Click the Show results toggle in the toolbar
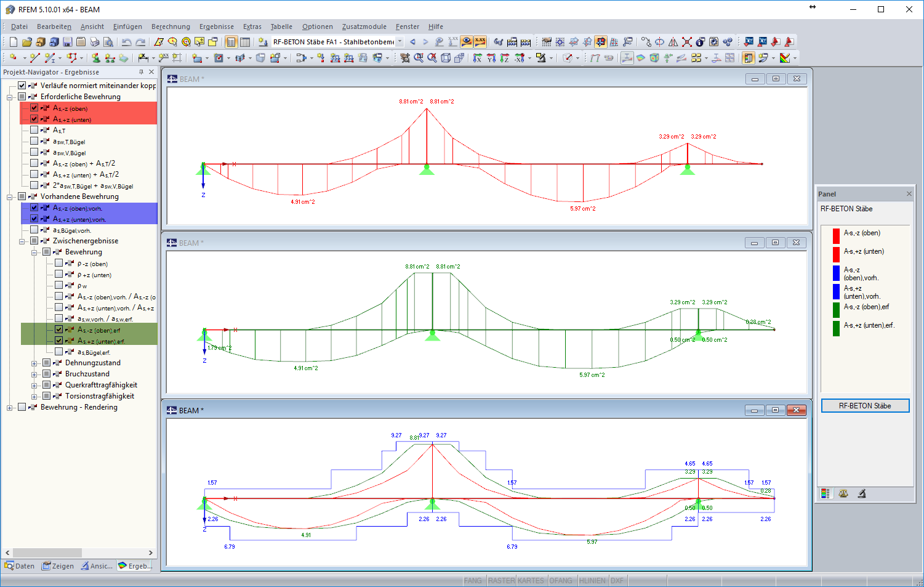Screen dimensions: 924x587 coord(467,42)
